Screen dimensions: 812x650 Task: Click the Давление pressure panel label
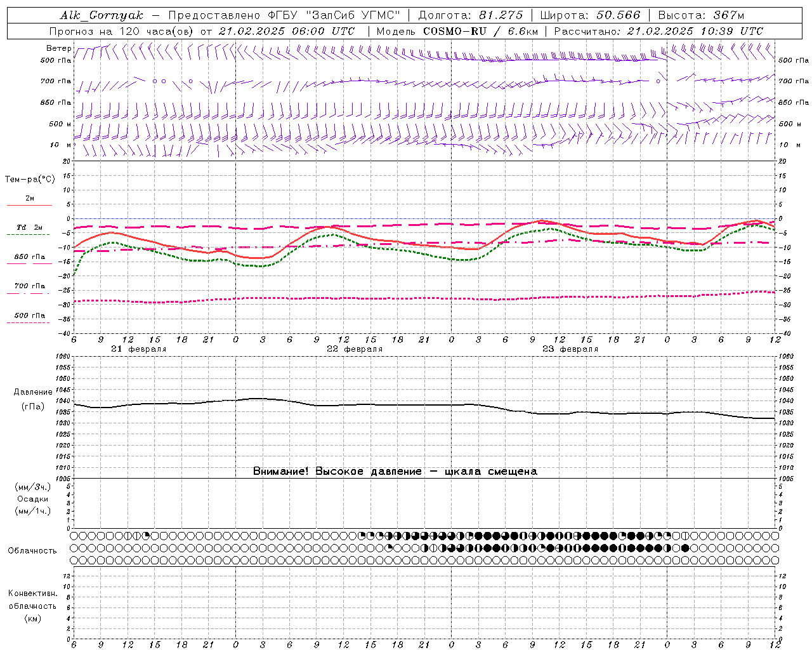click(x=32, y=392)
